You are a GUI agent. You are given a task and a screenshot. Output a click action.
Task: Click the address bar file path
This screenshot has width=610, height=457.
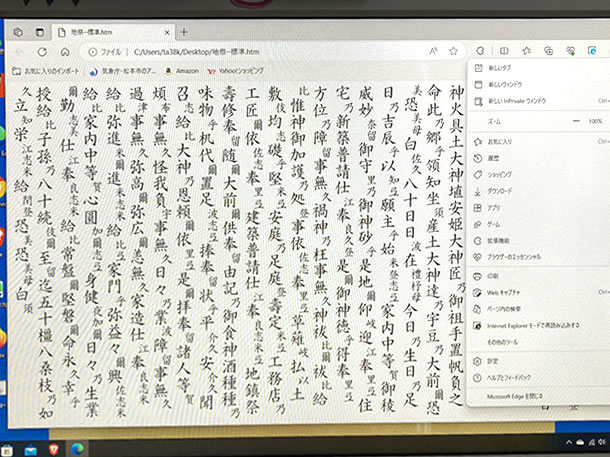coord(196,52)
